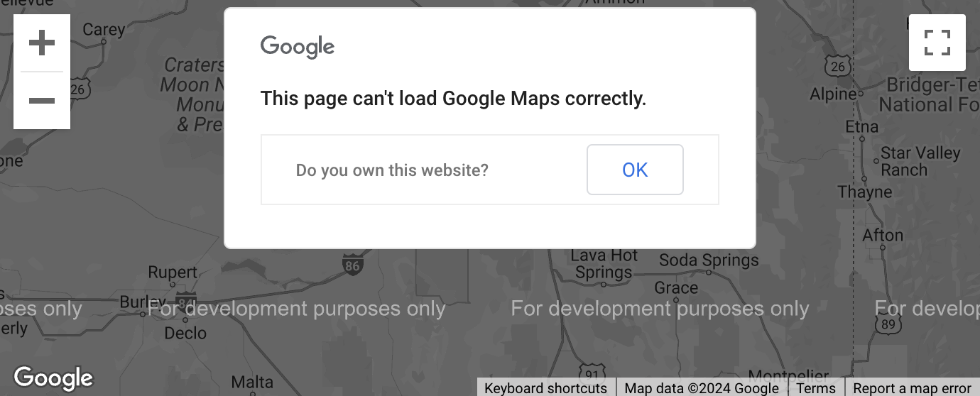
Task: Click the Lava Hot Springs label
Action: pos(604,264)
